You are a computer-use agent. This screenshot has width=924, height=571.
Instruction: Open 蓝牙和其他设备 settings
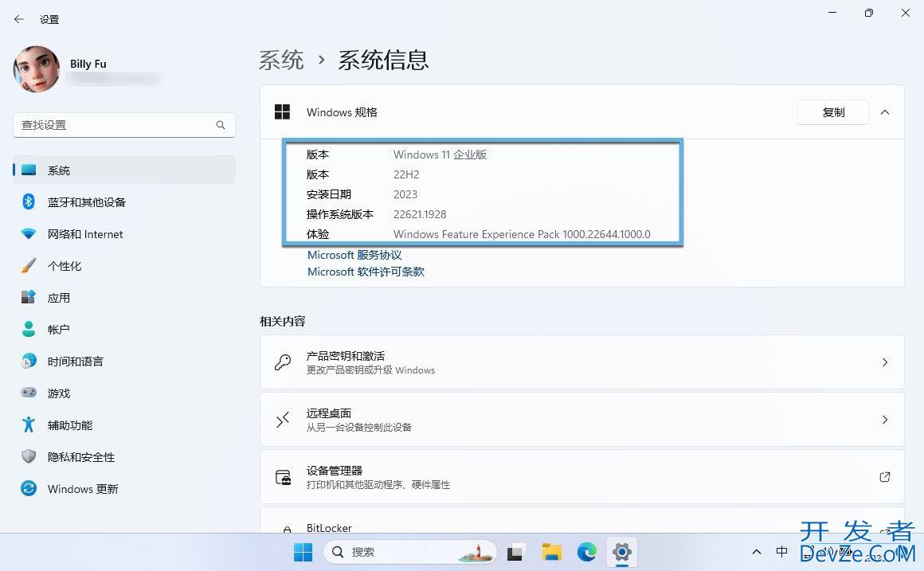123,202
